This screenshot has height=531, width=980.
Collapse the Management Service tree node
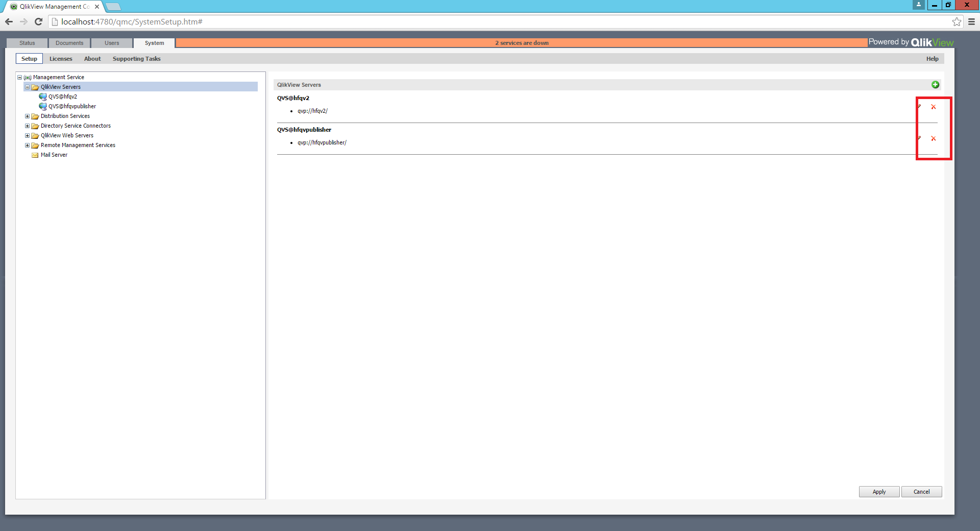click(x=20, y=78)
